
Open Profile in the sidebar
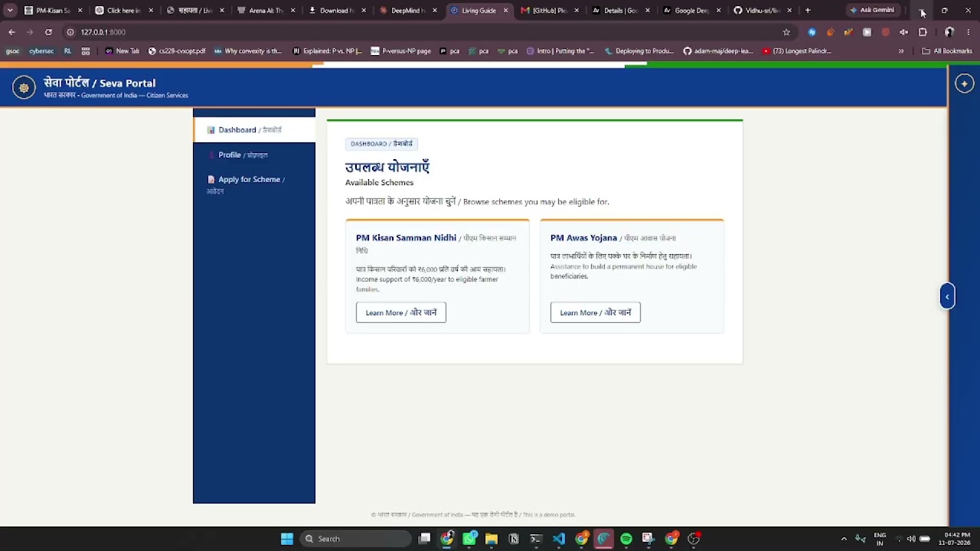point(254,155)
